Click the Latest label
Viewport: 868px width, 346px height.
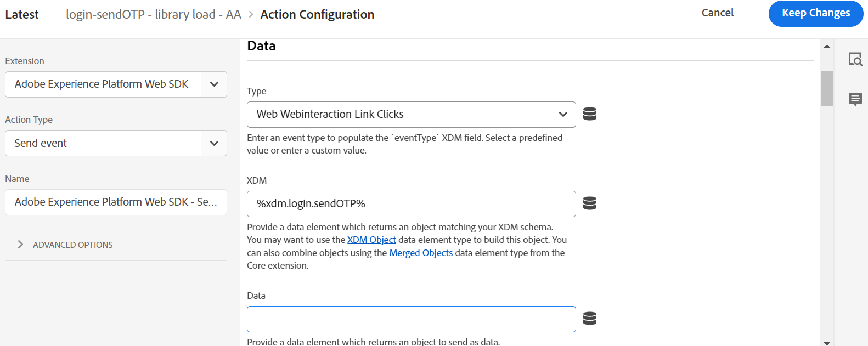pyautogui.click(x=22, y=14)
